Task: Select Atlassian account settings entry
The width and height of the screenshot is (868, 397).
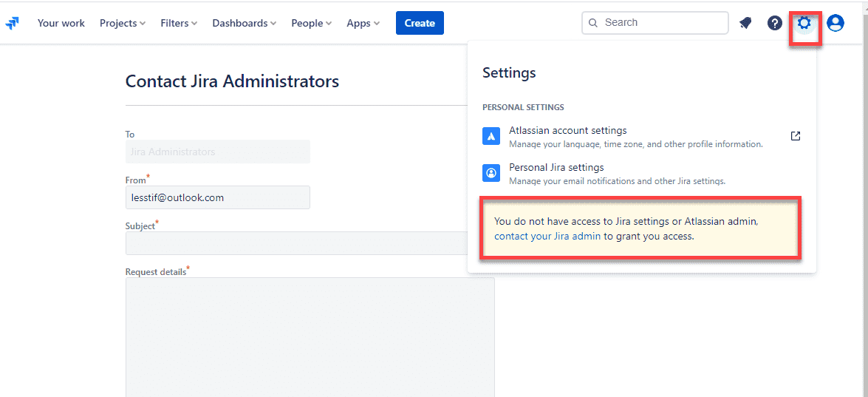Action: (x=567, y=131)
